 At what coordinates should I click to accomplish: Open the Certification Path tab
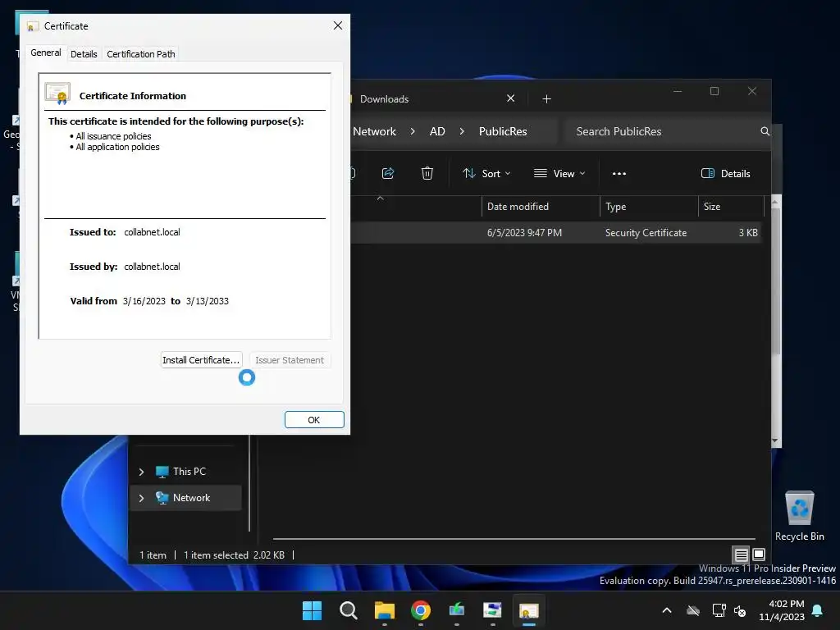coord(141,54)
